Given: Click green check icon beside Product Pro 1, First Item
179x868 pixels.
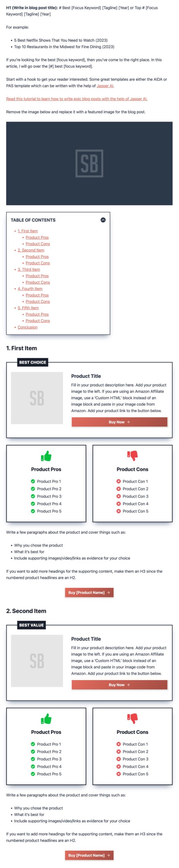Looking at the screenshot, I should 33,481.
